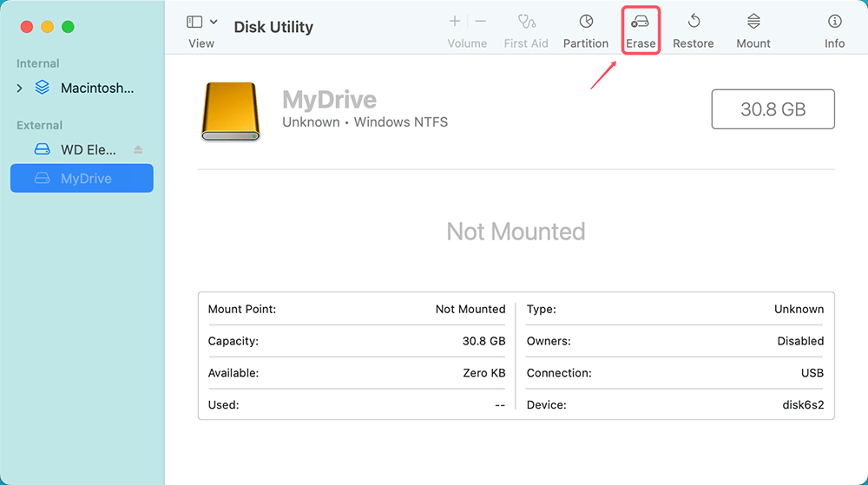Click the Erase toolbar icon
This screenshot has width=868, height=485.
(641, 22)
